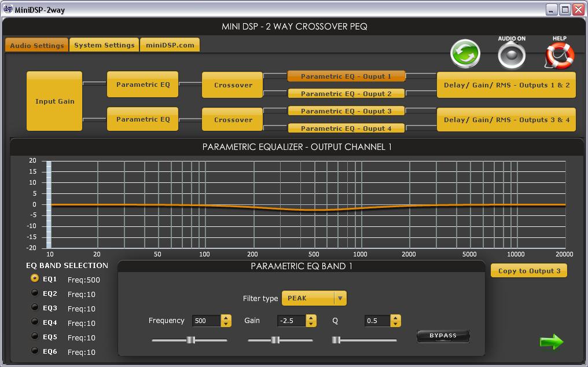Click the MiniDSP title bar app icon
588x367 pixels.
tap(8, 9)
